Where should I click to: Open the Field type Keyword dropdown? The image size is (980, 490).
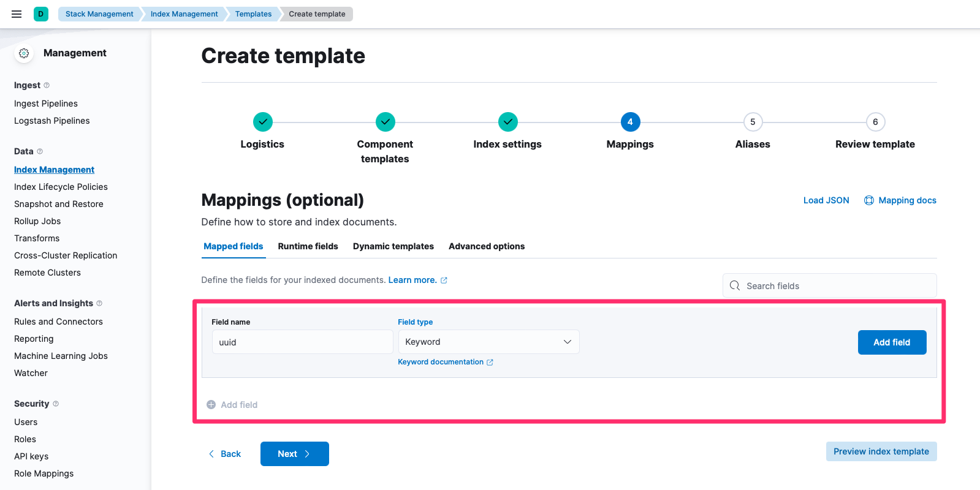tap(488, 342)
